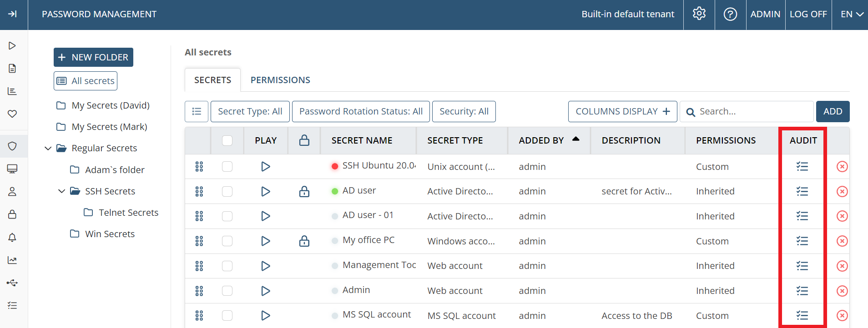Image resolution: width=868 pixels, height=328 pixels.
Task: Open the EN language dropdown
Action: point(852,14)
